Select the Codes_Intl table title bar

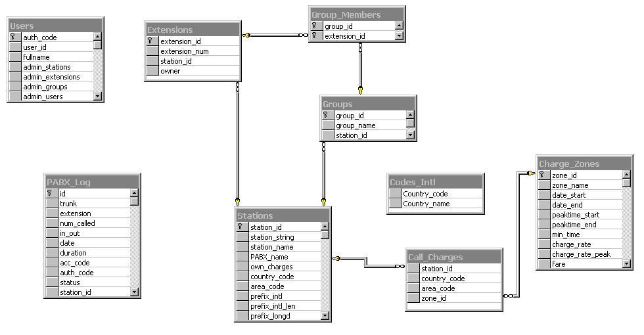click(436, 182)
